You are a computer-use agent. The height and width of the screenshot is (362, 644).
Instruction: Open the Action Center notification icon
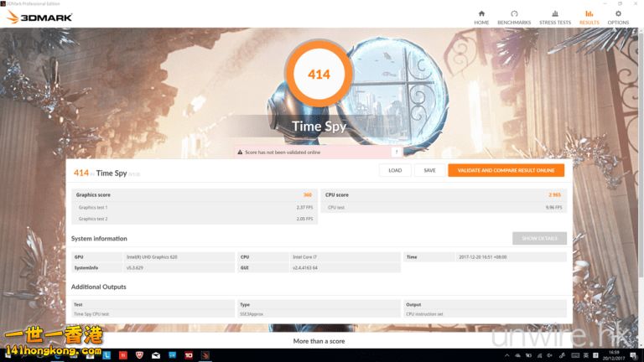[634, 355]
